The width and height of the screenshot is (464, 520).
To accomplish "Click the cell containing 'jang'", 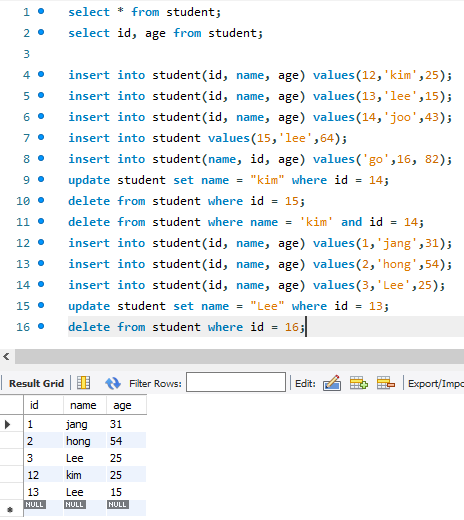I will (85, 424).
